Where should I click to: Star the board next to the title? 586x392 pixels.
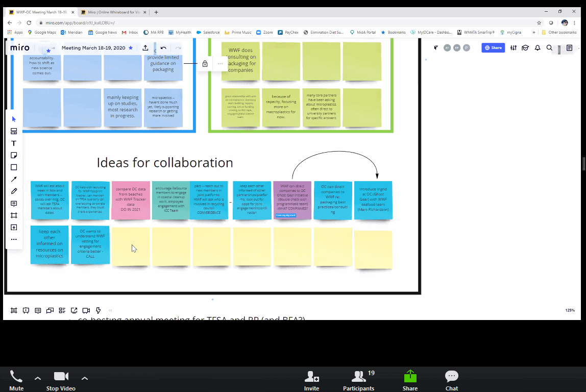pyautogui.click(x=131, y=48)
